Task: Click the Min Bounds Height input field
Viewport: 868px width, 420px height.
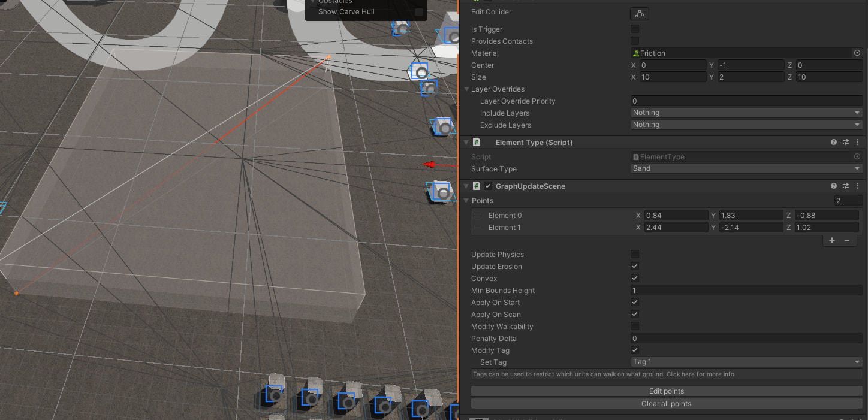Action: [746, 291]
